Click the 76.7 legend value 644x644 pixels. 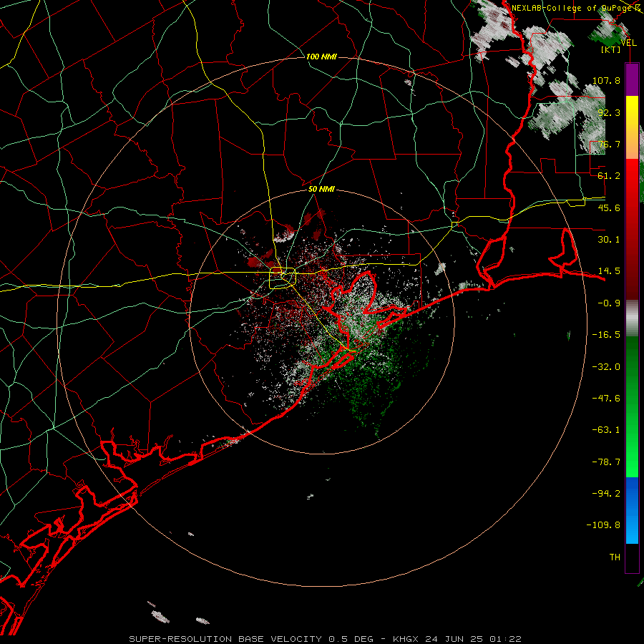click(x=609, y=144)
